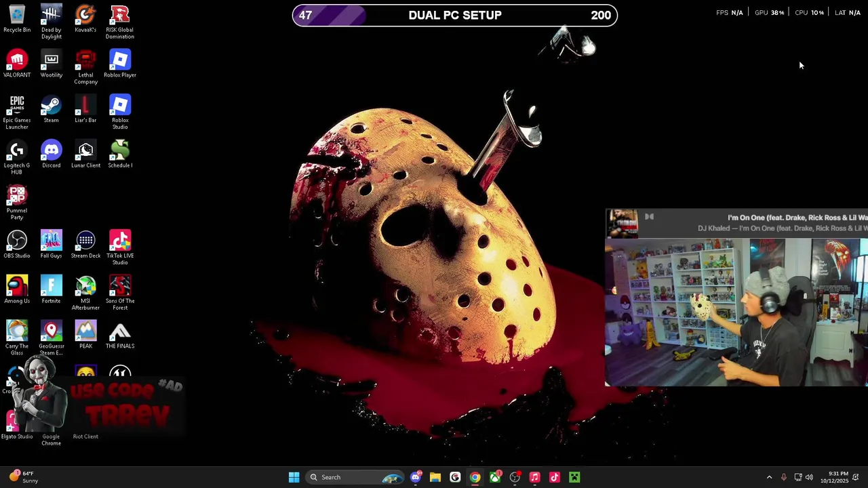
Task: Open the volume tray icon
Action: [809, 477]
